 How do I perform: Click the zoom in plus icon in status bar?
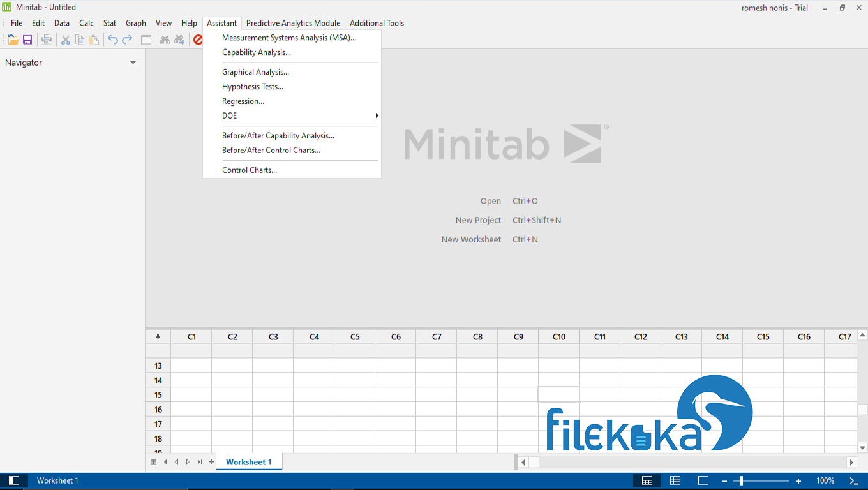point(798,481)
